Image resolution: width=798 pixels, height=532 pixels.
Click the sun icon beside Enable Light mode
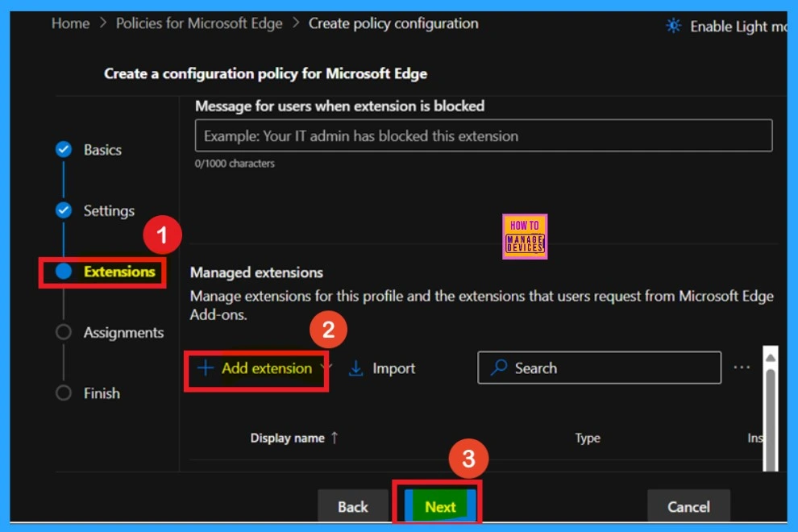coord(673,26)
